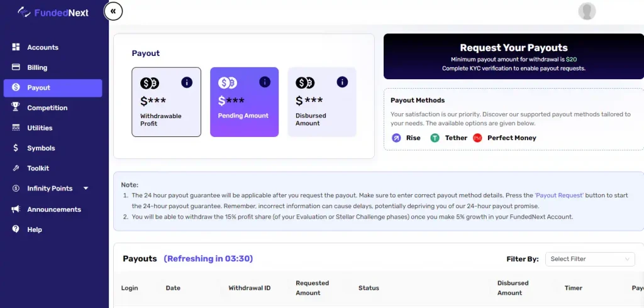Open the Select Filter dropdown
The image size is (644, 308).
pos(590,259)
